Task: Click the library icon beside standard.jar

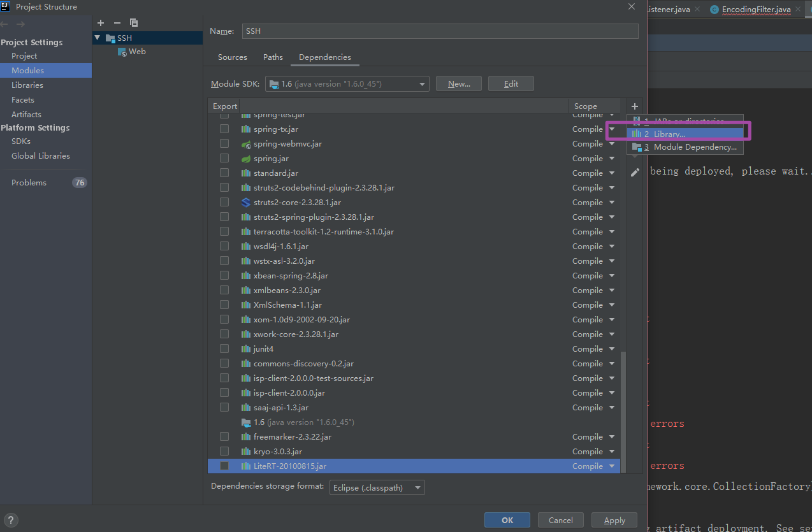Action: (246, 173)
